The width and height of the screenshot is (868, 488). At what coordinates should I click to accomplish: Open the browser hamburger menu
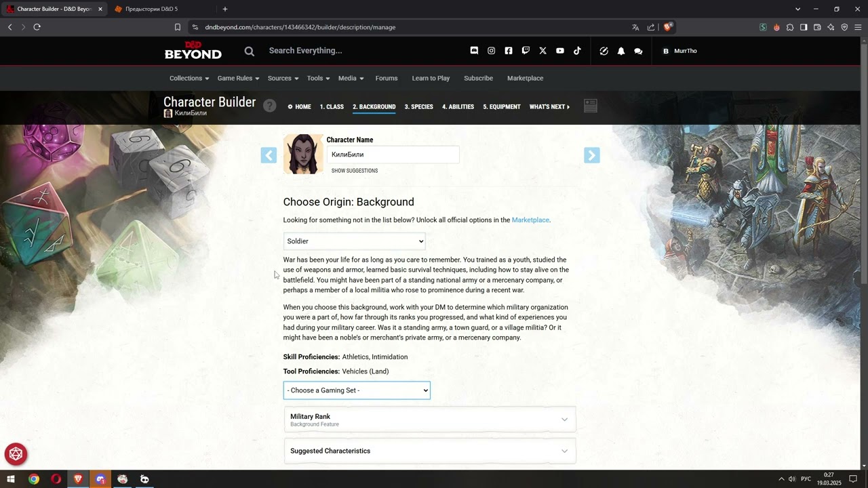[x=858, y=27]
